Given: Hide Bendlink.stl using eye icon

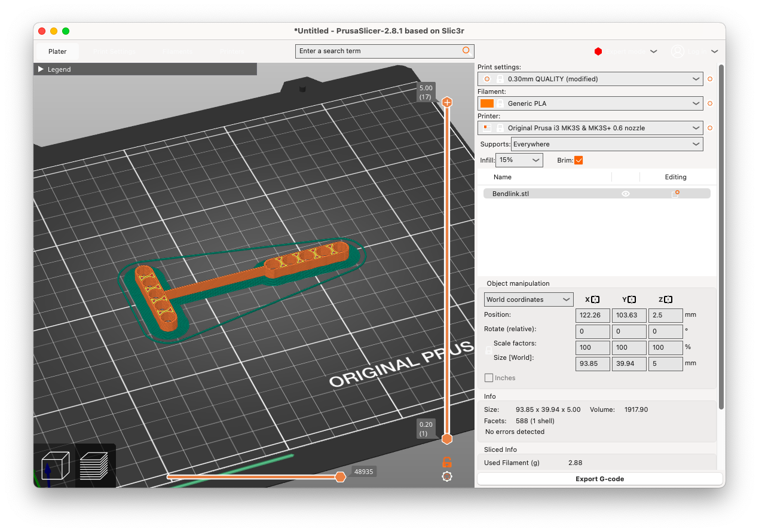Looking at the screenshot, I should point(625,194).
